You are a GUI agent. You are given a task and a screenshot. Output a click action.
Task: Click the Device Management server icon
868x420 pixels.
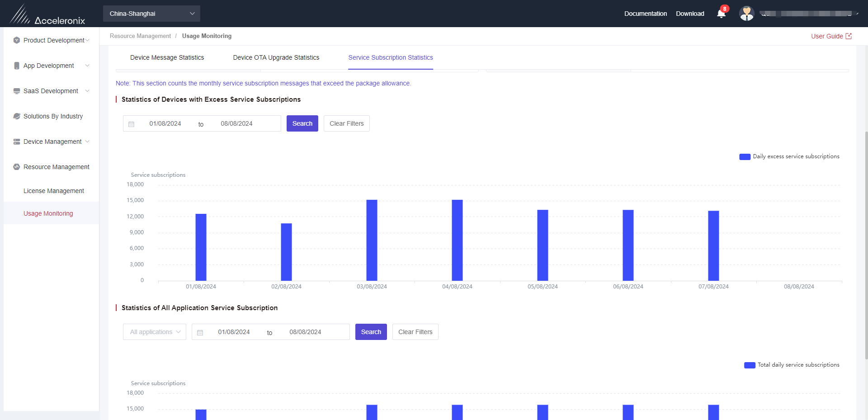pos(17,142)
